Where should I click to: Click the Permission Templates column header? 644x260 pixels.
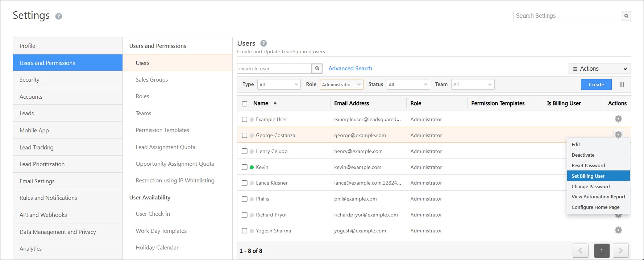click(x=498, y=103)
